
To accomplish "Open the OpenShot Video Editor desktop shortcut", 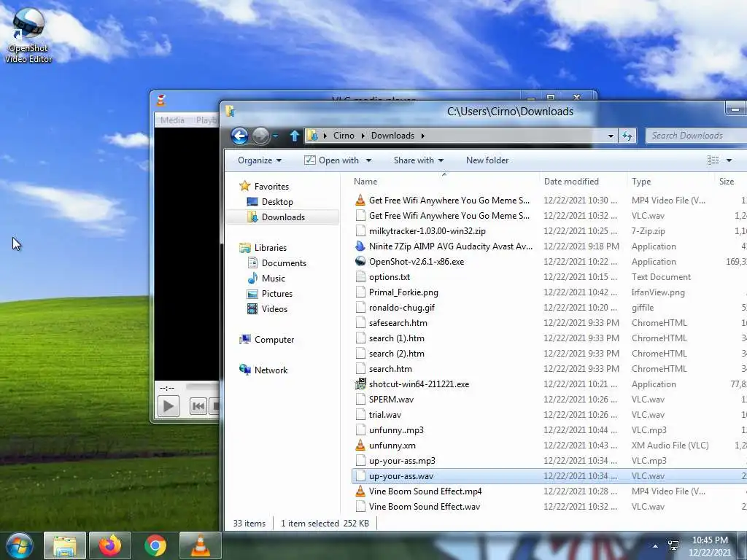I will 28,36.
